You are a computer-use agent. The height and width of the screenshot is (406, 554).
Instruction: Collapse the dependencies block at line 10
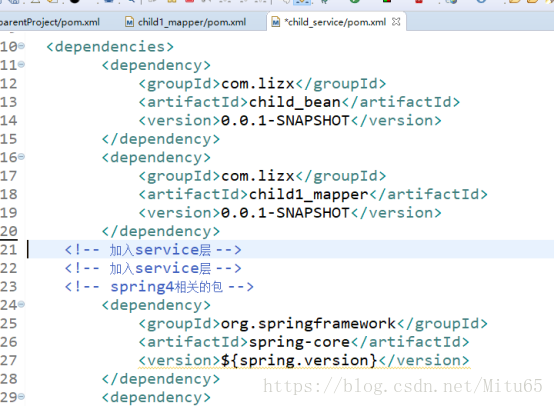[21, 46]
